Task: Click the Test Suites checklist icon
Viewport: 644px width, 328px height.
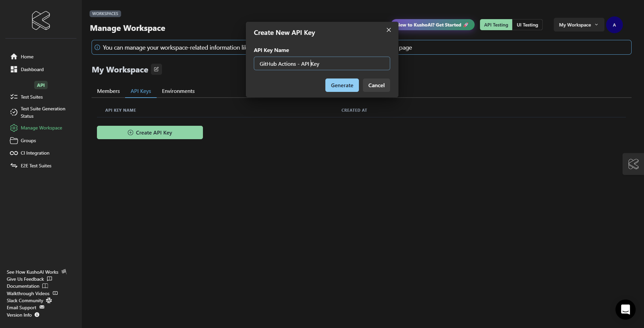Action: 14,97
